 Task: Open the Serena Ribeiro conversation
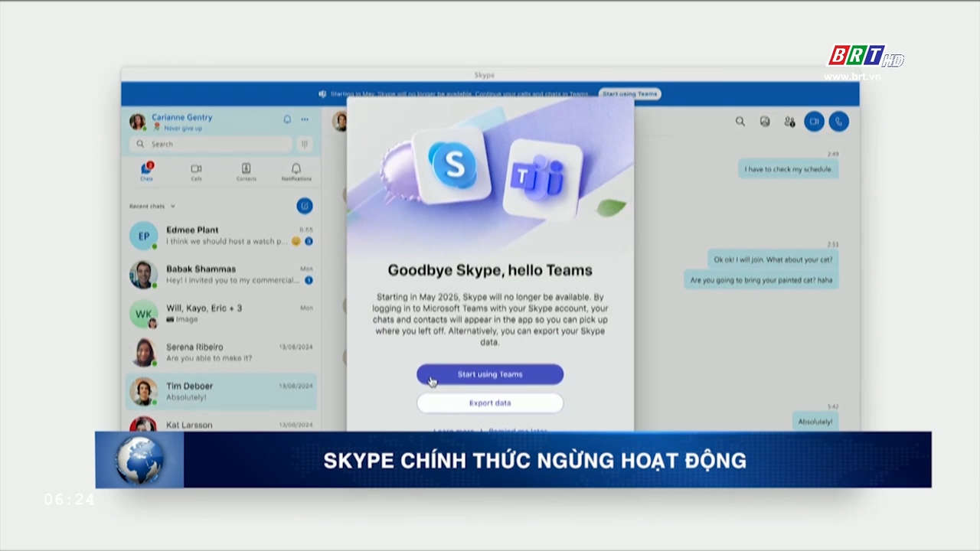click(221, 353)
